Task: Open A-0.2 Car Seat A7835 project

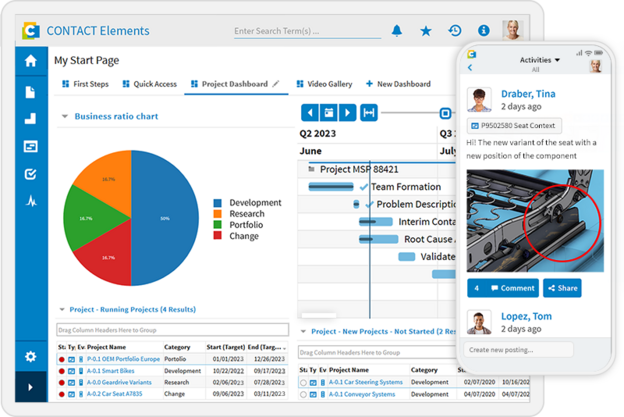Action: (114, 394)
